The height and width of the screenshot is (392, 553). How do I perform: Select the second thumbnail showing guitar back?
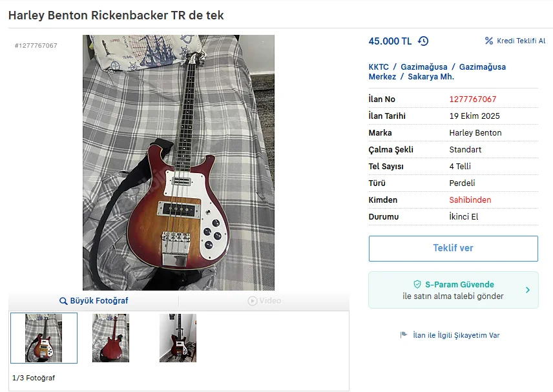[x=110, y=338]
